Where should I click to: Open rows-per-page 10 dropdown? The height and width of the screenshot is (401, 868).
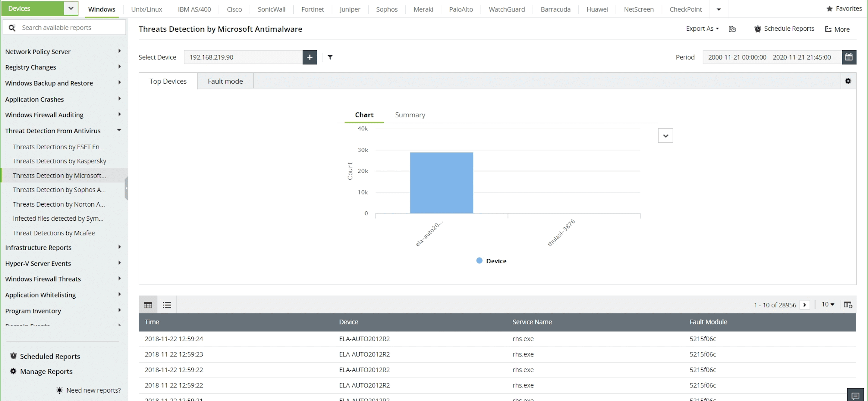tap(828, 304)
